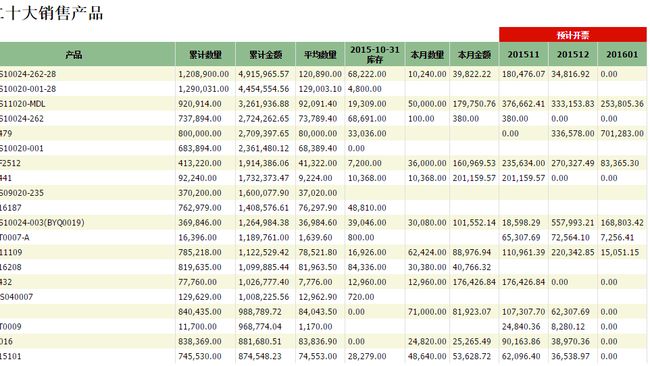This screenshot has height=366, width=650.
Task: Click cumulative amount 1,732,373.47
Action: click(264, 178)
